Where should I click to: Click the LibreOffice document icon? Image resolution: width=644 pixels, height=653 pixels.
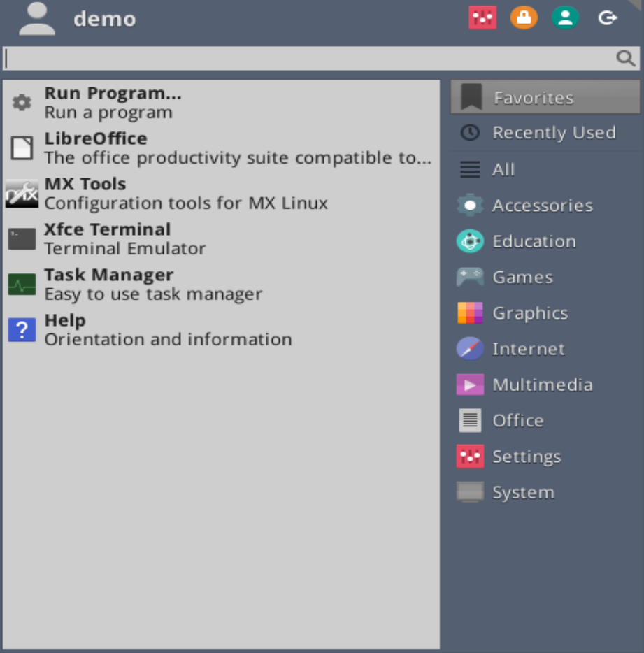(22, 148)
